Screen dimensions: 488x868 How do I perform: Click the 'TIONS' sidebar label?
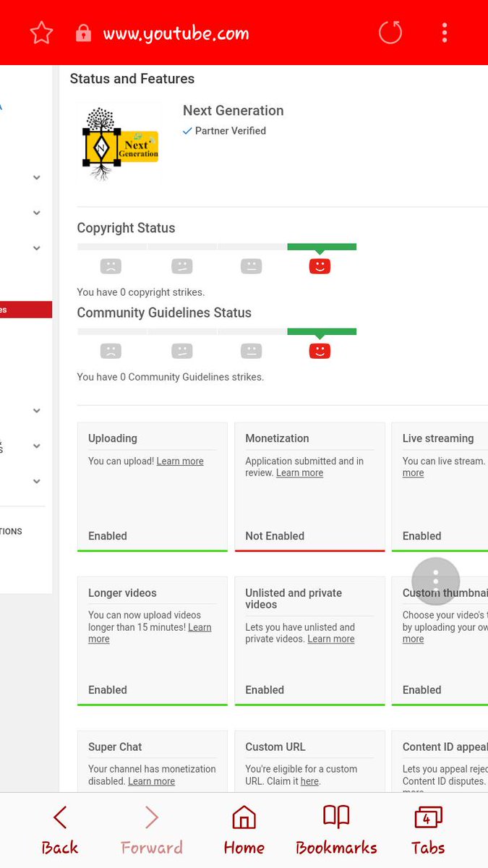(x=11, y=532)
